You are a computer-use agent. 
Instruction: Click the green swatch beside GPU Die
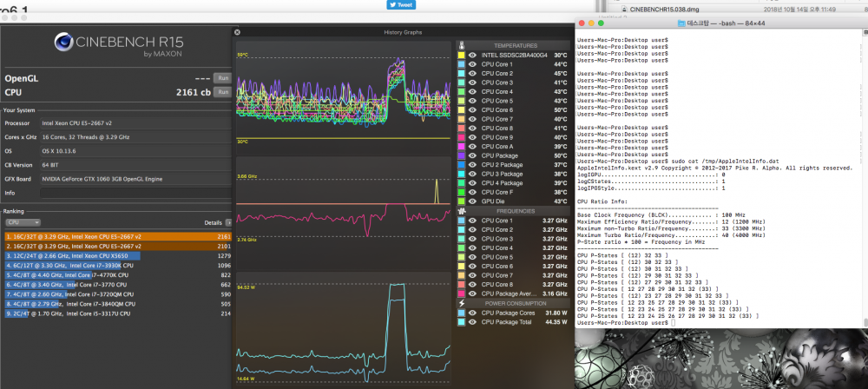coord(462,201)
